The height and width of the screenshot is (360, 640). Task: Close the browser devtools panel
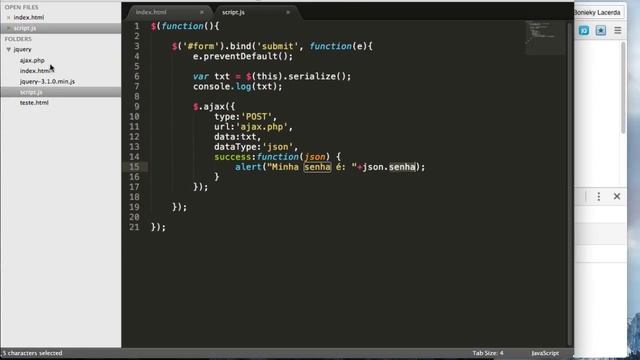pos(617,196)
